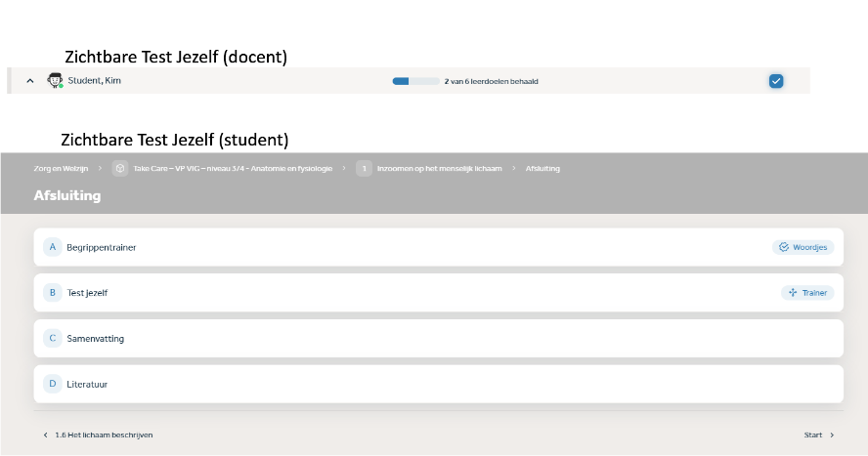Click the letter B icon of Test jezelf
This screenshot has width=868, height=456.
(x=53, y=293)
